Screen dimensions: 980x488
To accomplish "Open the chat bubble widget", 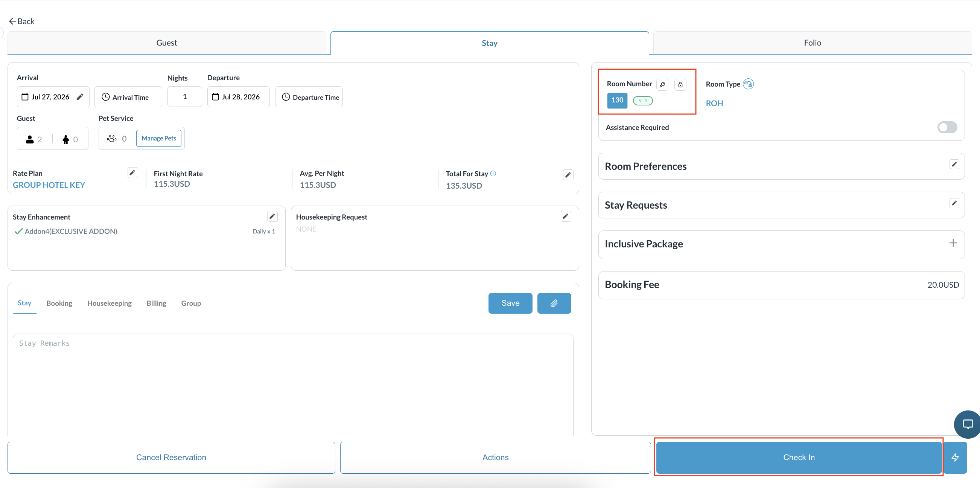I will point(968,424).
